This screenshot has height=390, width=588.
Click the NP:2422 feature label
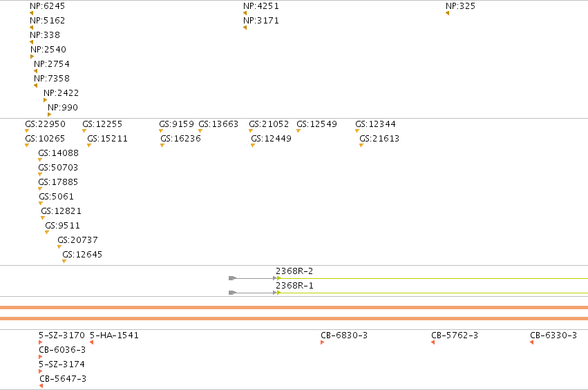click(x=61, y=93)
